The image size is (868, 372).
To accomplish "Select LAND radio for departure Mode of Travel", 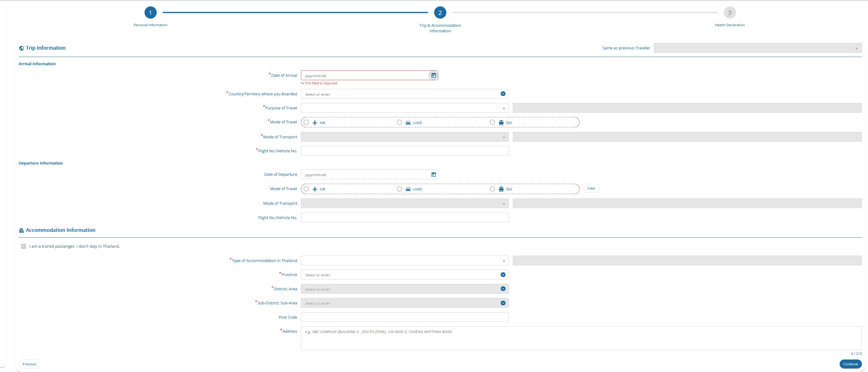I will point(399,189).
